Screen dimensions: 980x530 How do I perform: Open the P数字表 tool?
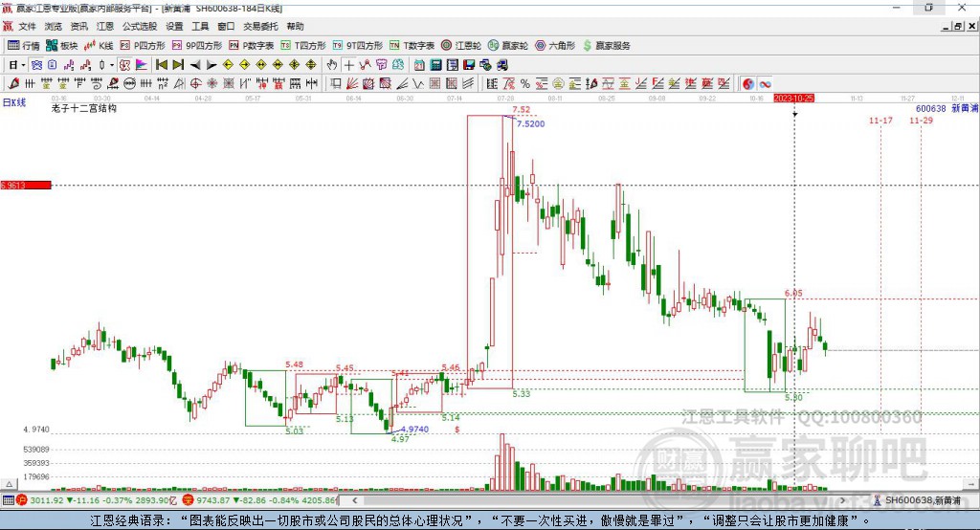pyautogui.click(x=252, y=46)
